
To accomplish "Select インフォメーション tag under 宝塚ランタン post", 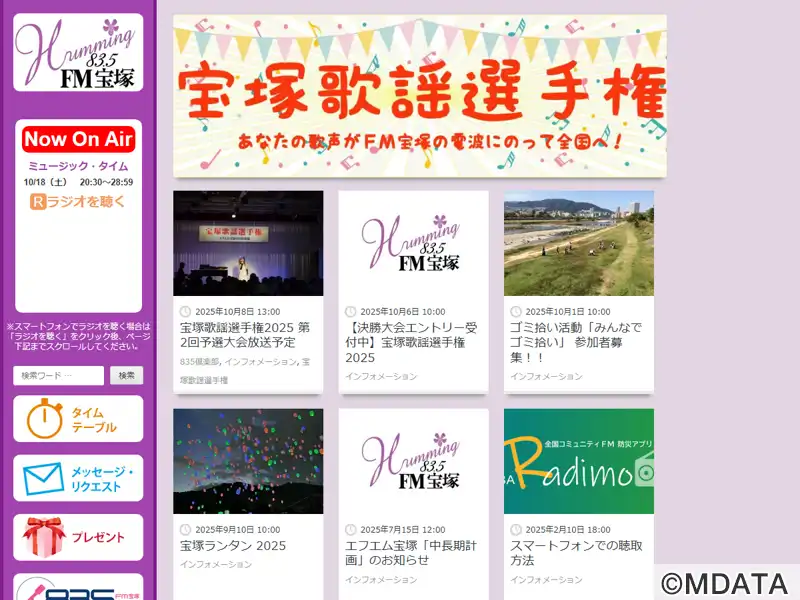I will [216, 565].
